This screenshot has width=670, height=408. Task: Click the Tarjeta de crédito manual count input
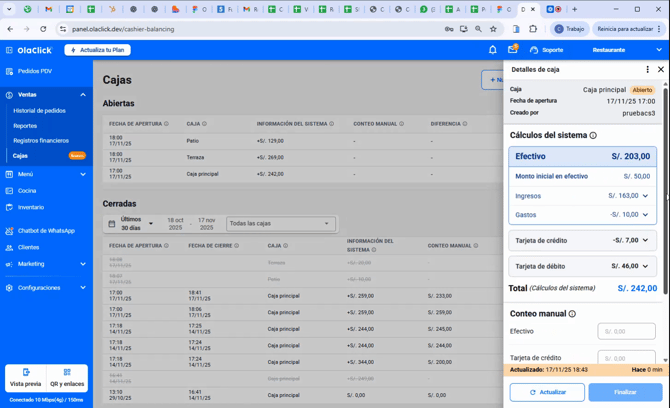tap(626, 357)
